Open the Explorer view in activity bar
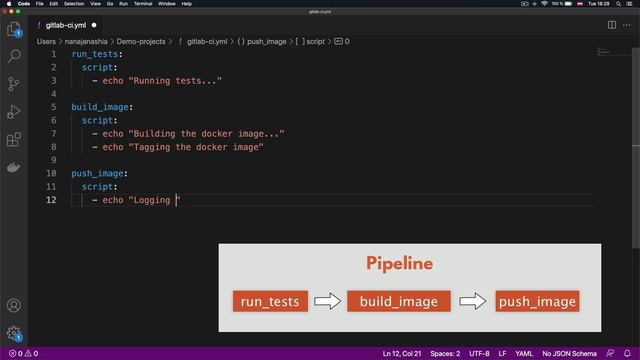 pos(14,29)
